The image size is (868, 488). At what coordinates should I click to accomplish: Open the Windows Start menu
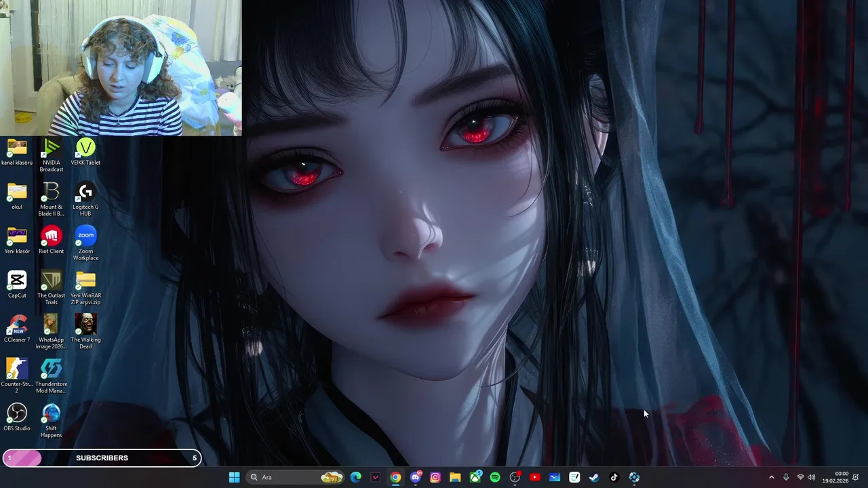[234, 477]
